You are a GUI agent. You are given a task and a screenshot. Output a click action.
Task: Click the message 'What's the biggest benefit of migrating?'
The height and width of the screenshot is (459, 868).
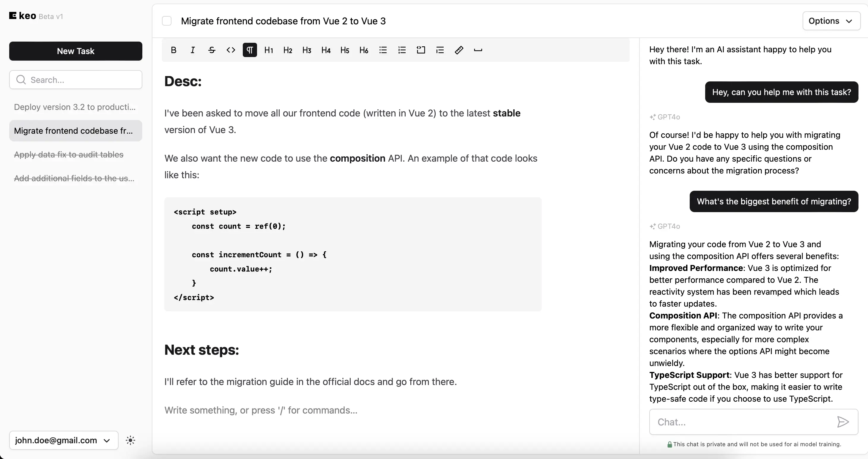click(774, 201)
